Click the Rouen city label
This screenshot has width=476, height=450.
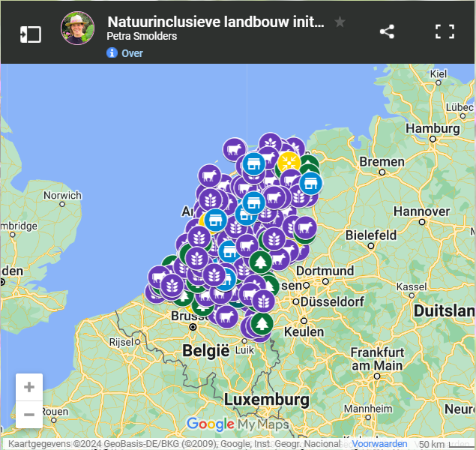pyautogui.click(x=55, y=412)
